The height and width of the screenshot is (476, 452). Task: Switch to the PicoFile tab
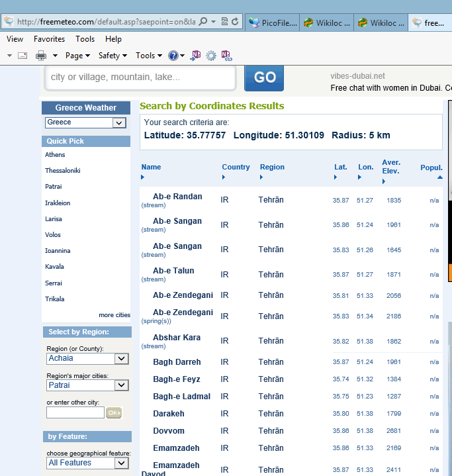tap(272, 23)
